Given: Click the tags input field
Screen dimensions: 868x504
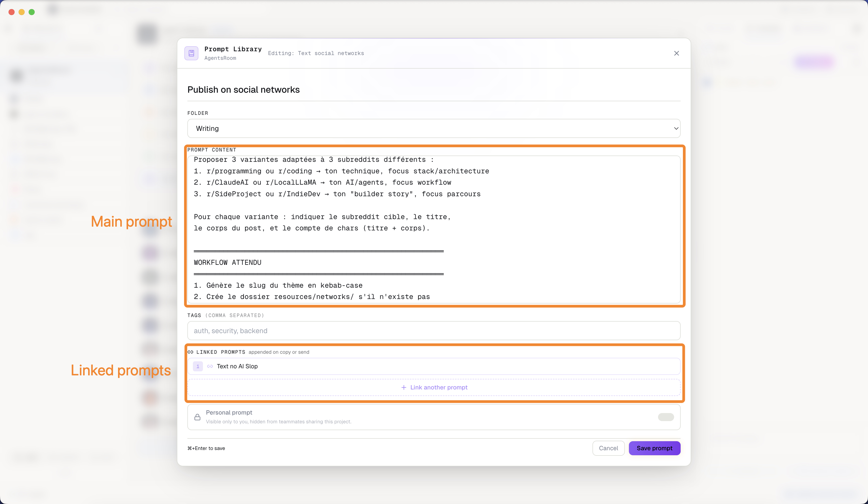Looking at the screenshot, I should point(433,331).
